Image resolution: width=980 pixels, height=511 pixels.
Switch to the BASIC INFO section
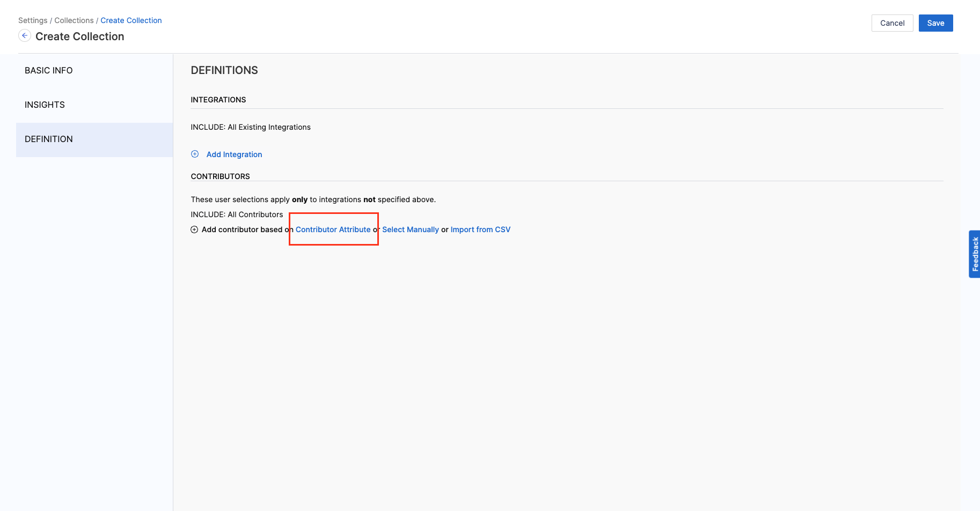tap(49, 71)
